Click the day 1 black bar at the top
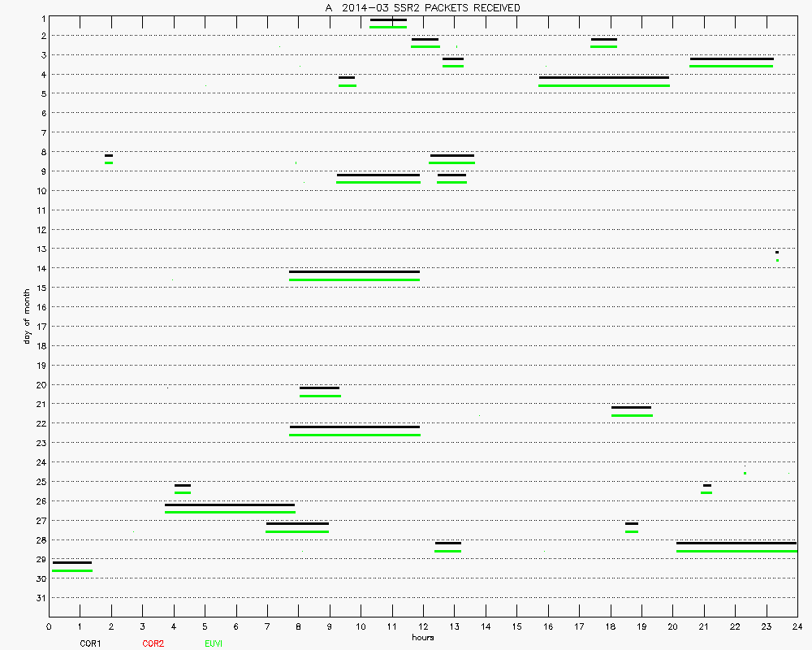This screenshot has height=650, width=812. pos(388,19)
